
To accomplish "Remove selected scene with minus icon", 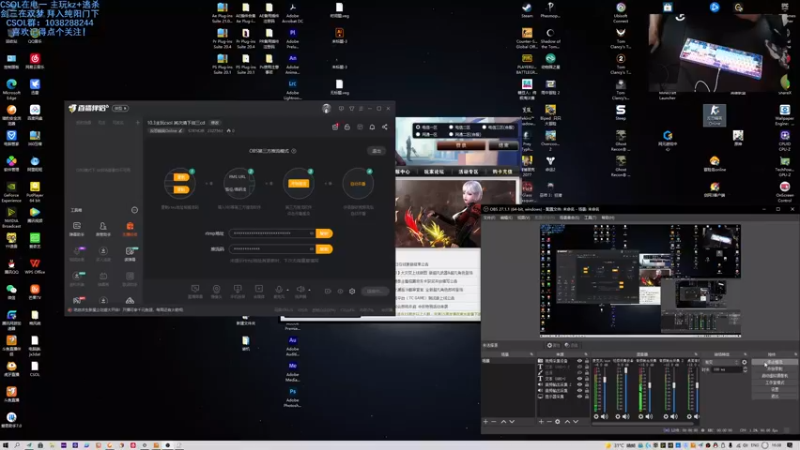I will (x=494, y=421).
